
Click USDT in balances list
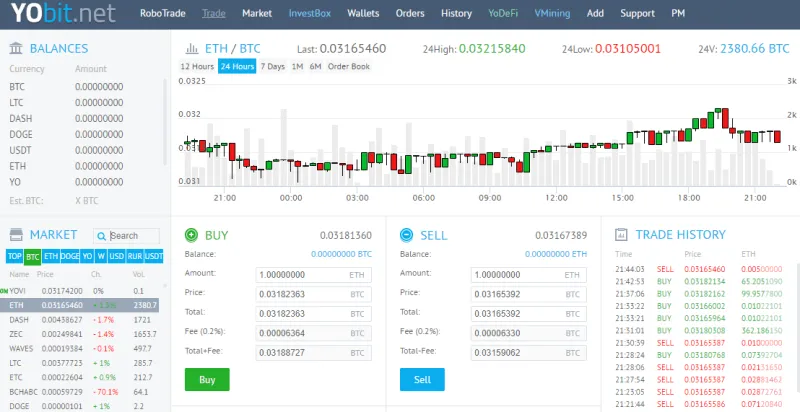pos(20,150)
